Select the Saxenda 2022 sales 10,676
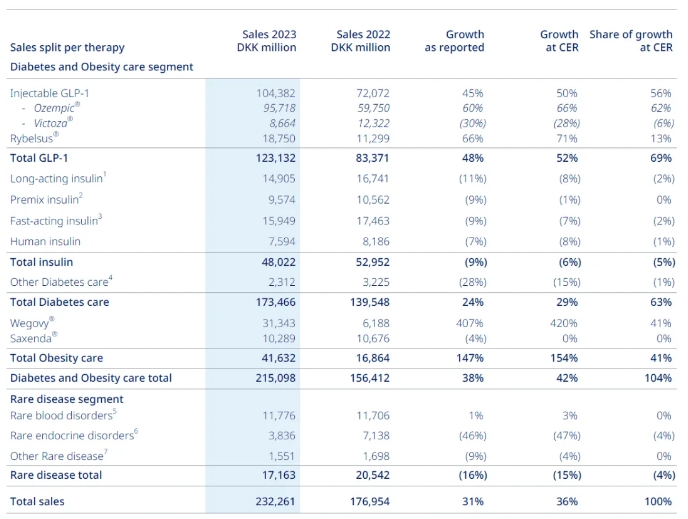688x519 pixels. [x=373, y=339]
